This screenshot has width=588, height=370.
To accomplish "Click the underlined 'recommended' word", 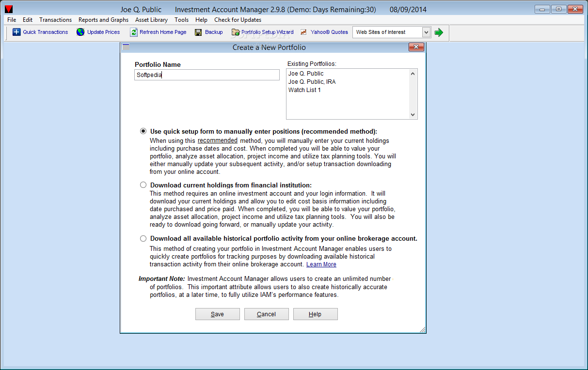I will 218,140.
